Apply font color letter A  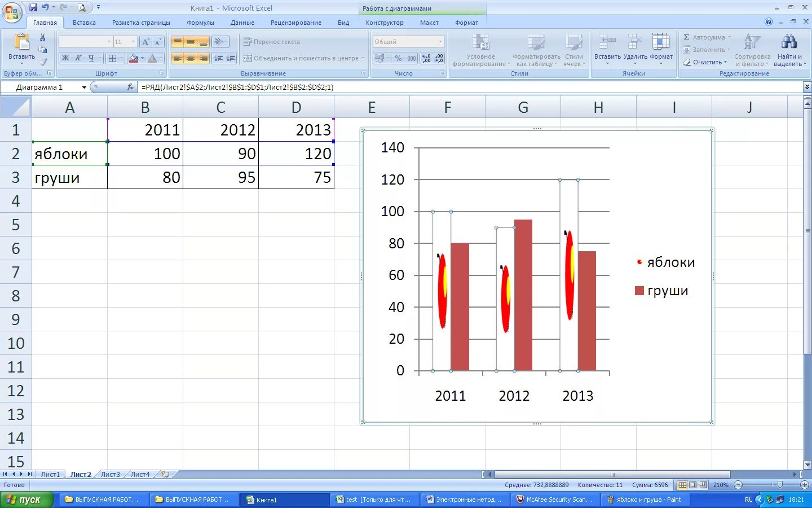[x=152, y=58]
